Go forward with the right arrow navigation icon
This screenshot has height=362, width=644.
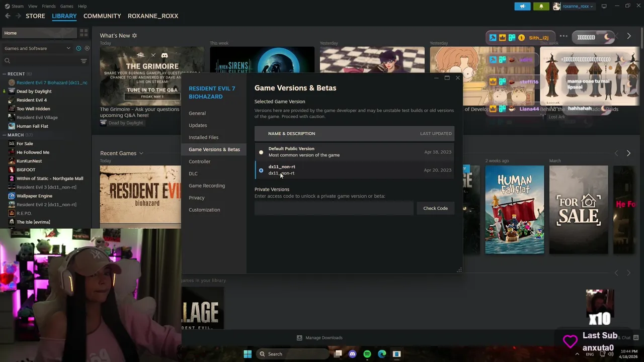pyautogui.click(x=18, y=16)
